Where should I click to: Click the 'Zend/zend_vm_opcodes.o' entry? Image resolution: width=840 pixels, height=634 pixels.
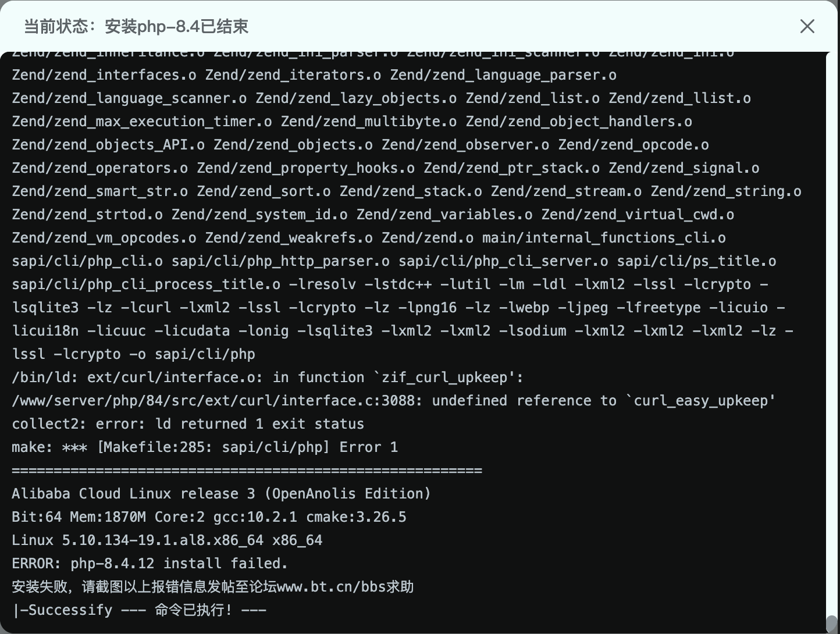pos(104,237)
